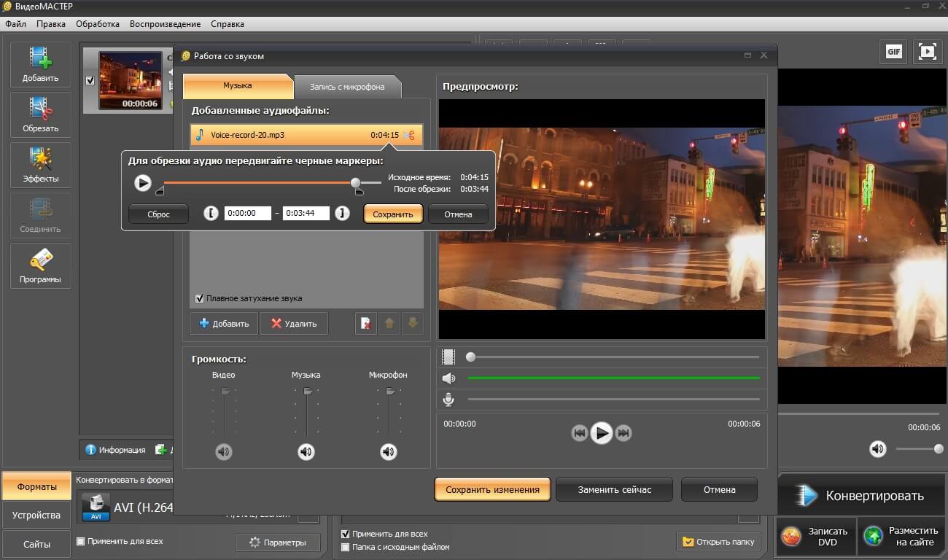Set the trim end with the ] button

point(343,214)
